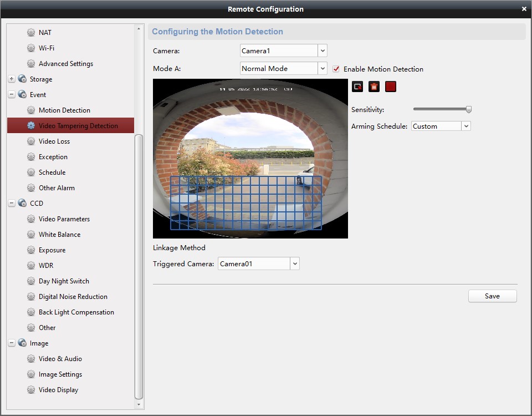Open the Mode A dropdown
Viewport: 532px width, 416px height.
(x=323, y=68)
